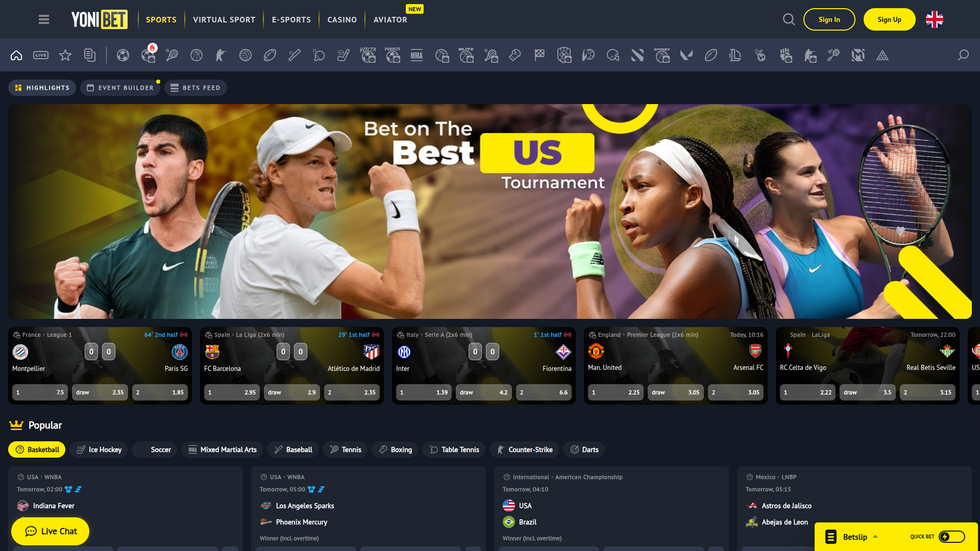
Task: Select the Tennis popular filter chip
Action: pyautogui.click(x=346, y=449)
